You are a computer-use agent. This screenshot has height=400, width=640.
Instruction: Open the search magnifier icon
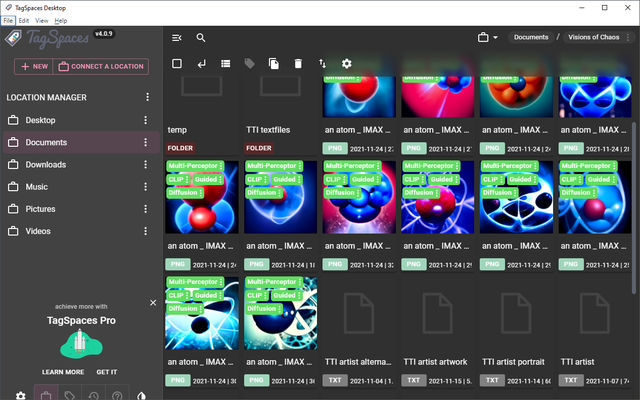[201, 38]
